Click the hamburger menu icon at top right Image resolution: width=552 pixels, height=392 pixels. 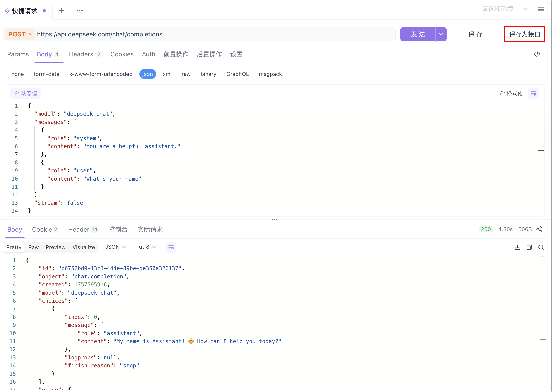541,9
